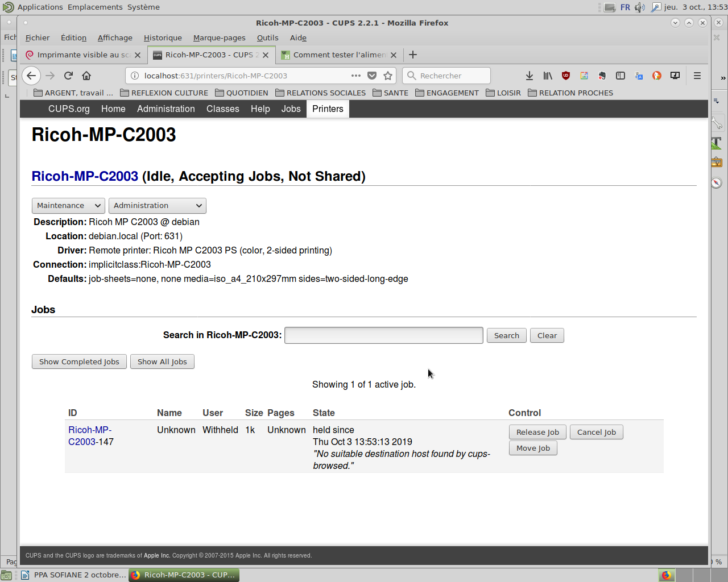Open the Firefox downloads panel
Viewport: 728px width, 582px height.
pyautogui.click(x=530, y=76)
